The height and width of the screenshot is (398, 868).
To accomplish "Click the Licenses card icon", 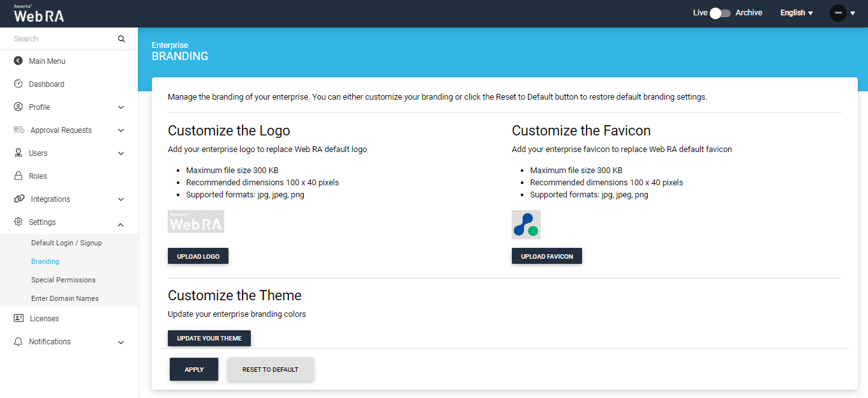I will tap(19, 319).
